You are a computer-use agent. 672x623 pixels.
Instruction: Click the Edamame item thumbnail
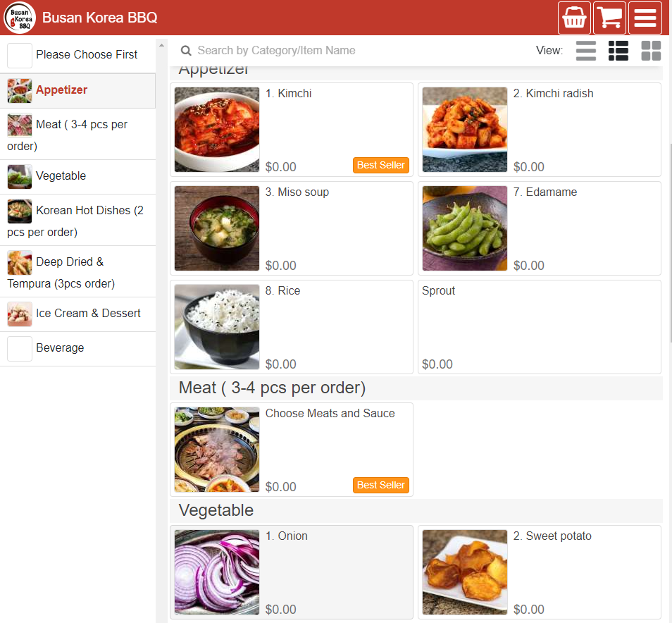click(465, 228)
